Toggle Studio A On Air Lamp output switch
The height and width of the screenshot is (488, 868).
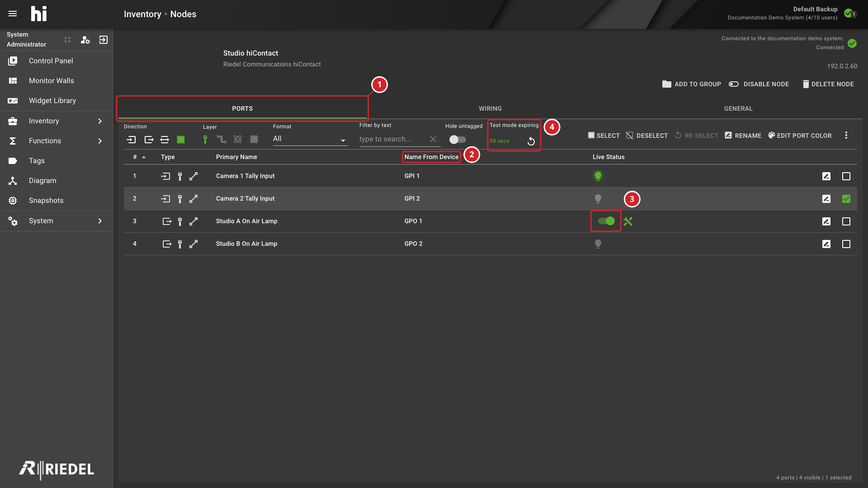[606, 221]
